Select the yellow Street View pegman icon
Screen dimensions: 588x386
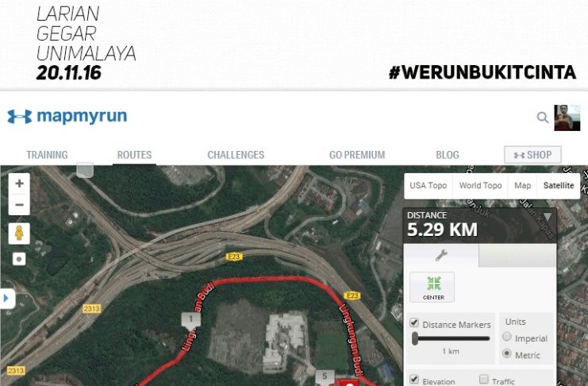(x=19, y=234)
